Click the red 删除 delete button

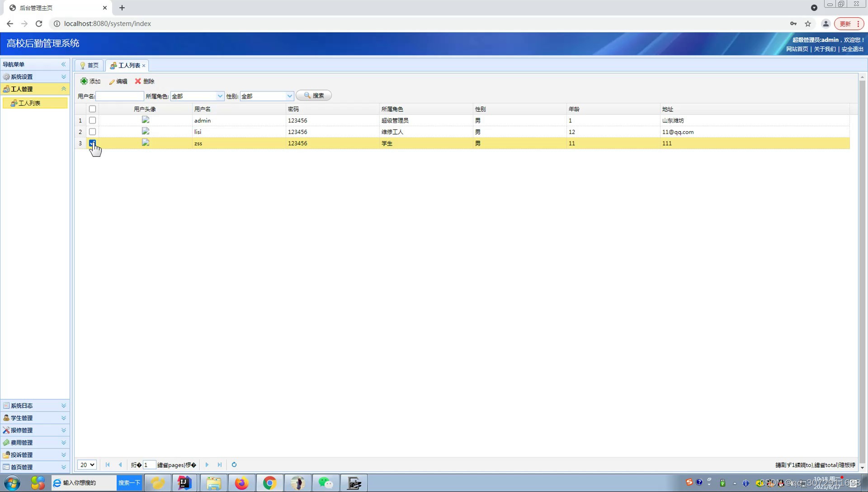point(145,81)
